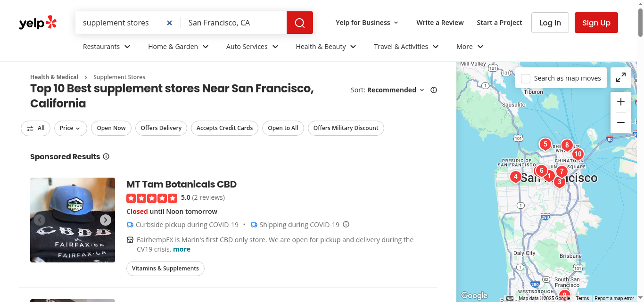Go to the Yelp homepage via logo

[x=38, y=23]
